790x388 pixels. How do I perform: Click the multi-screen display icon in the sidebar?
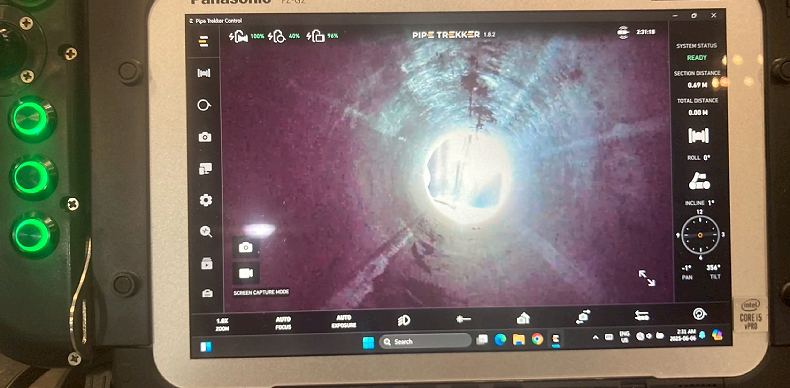click(x=205, y=169)
